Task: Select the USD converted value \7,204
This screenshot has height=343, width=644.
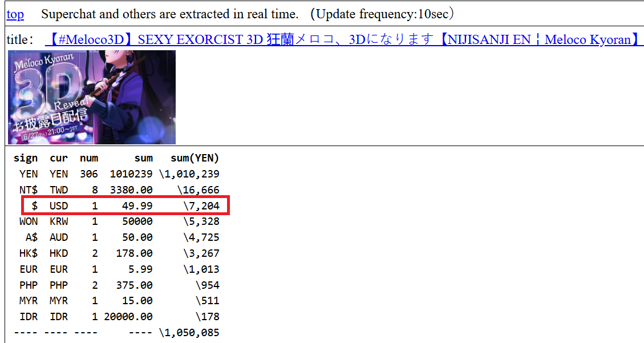Action: pos(201,206)
